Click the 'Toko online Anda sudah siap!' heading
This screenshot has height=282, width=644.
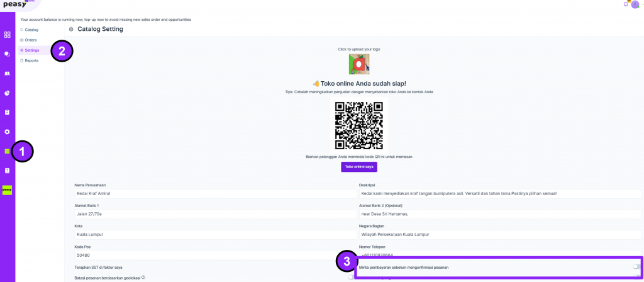tap(359, 84)
